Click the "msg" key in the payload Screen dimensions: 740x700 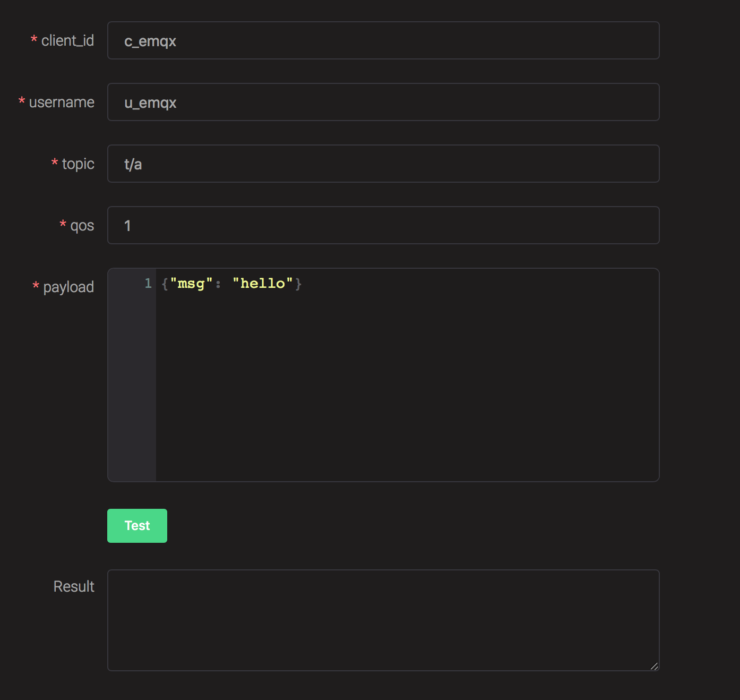tap(191, 284)
